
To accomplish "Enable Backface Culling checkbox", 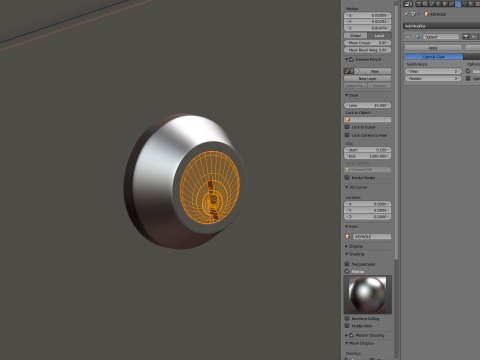I will (x=347, y=318).
